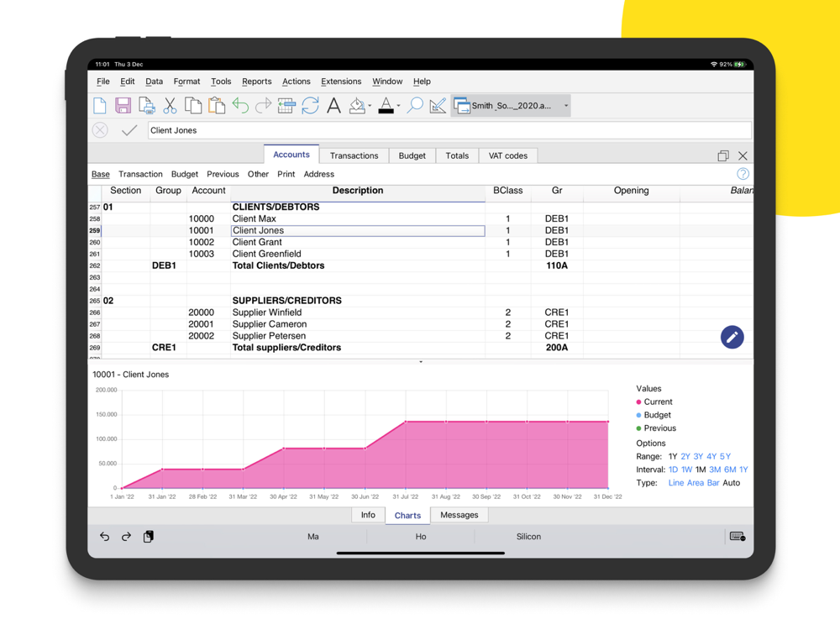840x630 pixels.
Task: Open the Actions menu
Action: point(297,81)
